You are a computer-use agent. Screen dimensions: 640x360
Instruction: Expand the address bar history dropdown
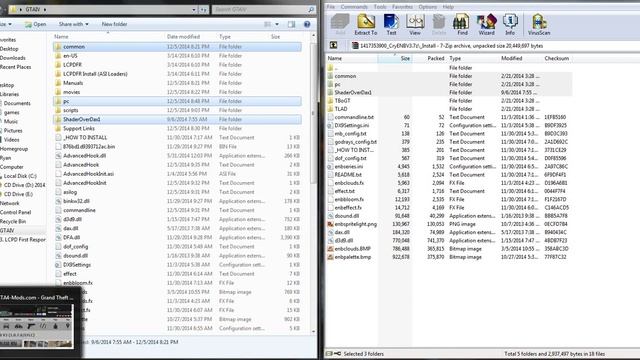click(x=194, y=9)
